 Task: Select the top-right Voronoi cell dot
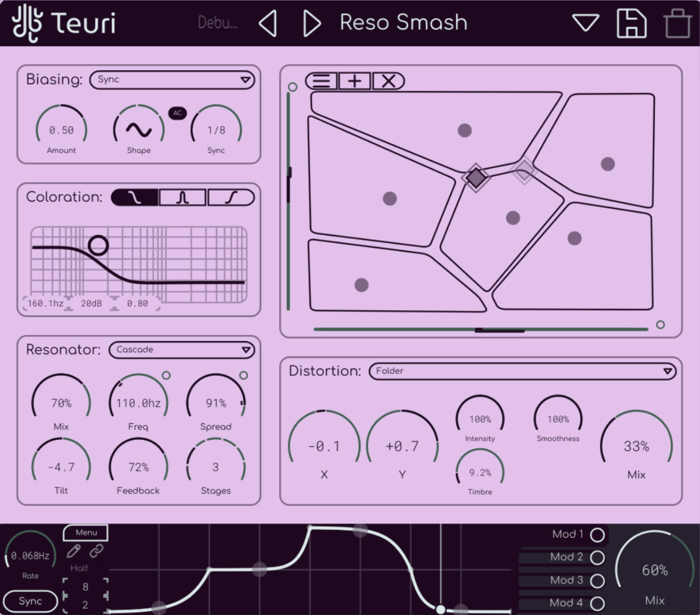[608, 164]
